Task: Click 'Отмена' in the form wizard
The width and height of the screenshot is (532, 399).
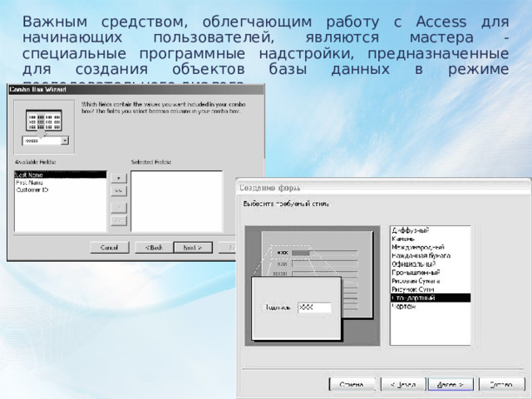Action: click(352, 384)
